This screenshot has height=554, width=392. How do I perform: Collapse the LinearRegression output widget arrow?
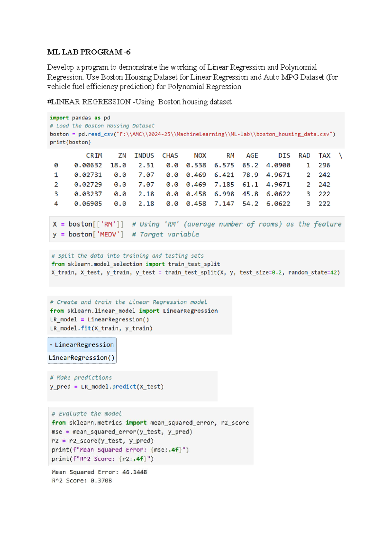click(51, 345)
